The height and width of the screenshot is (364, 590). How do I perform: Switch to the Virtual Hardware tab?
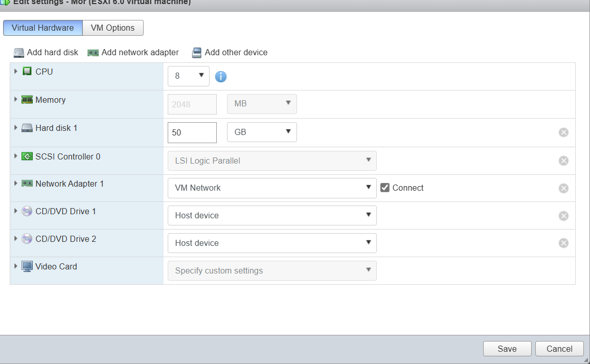(x=43, y=28)
